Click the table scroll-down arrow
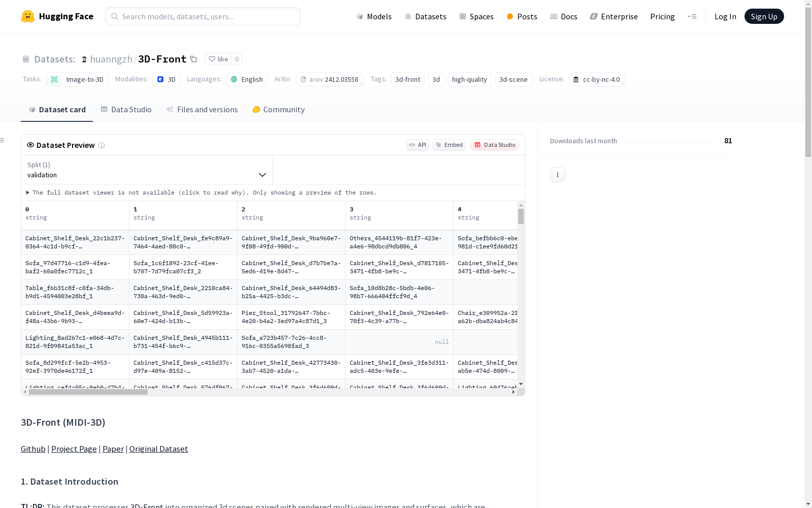This screenshot has height=508, width=812. [x=521, y=384]
